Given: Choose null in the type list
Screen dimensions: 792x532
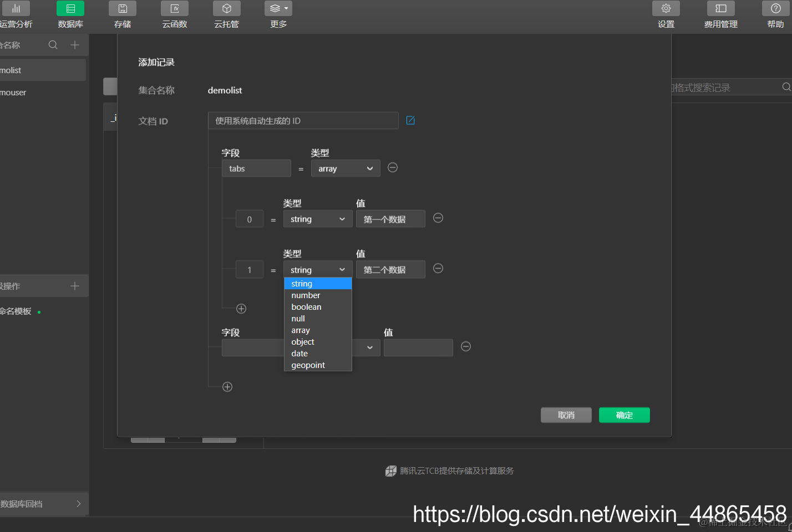Looking at the screenshot, I should [x=318, y=319].
